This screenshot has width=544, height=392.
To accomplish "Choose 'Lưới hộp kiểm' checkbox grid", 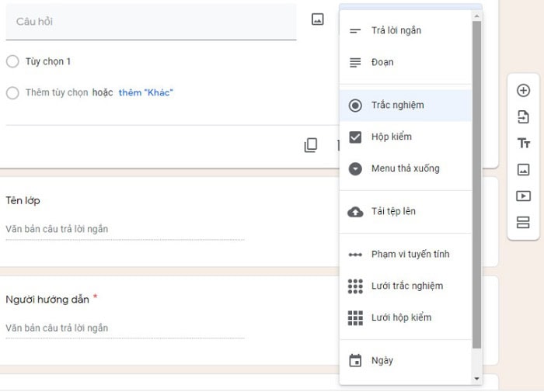I will coord(405,317).
